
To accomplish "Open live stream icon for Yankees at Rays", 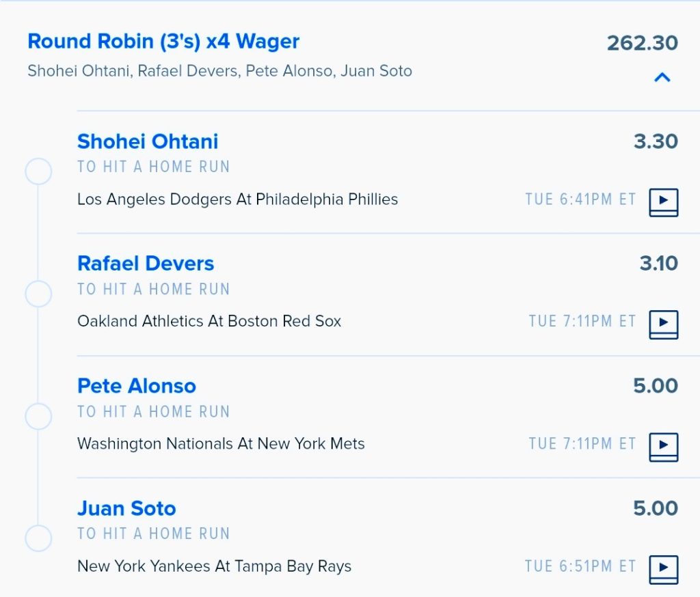I will coord(663,570).
